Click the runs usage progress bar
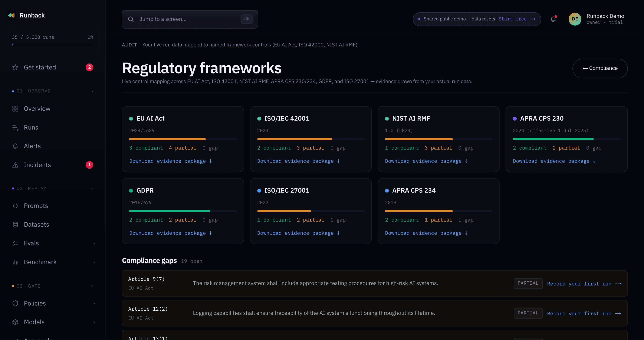The height and width of the screenshot is (340, 644). pyautogui.click(x=53, y=45)
